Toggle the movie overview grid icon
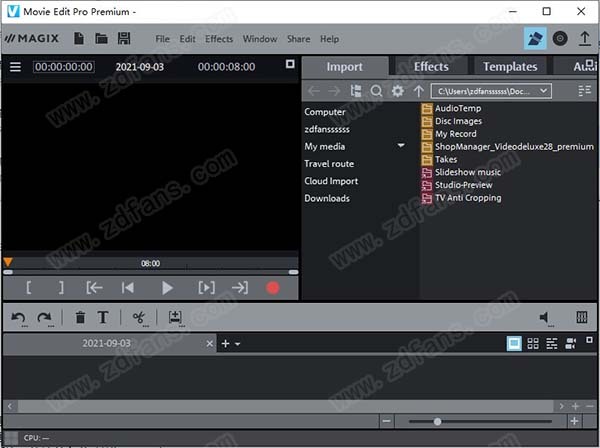This screenshot has height=448, width=600. pyautogui.click(x=582, y=317)
